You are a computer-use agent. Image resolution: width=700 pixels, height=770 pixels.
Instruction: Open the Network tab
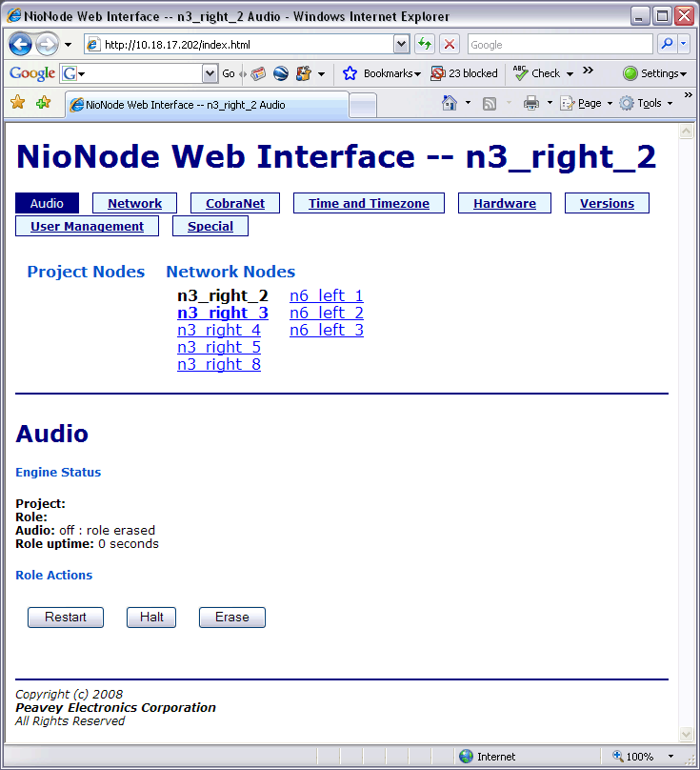point(134,203)
